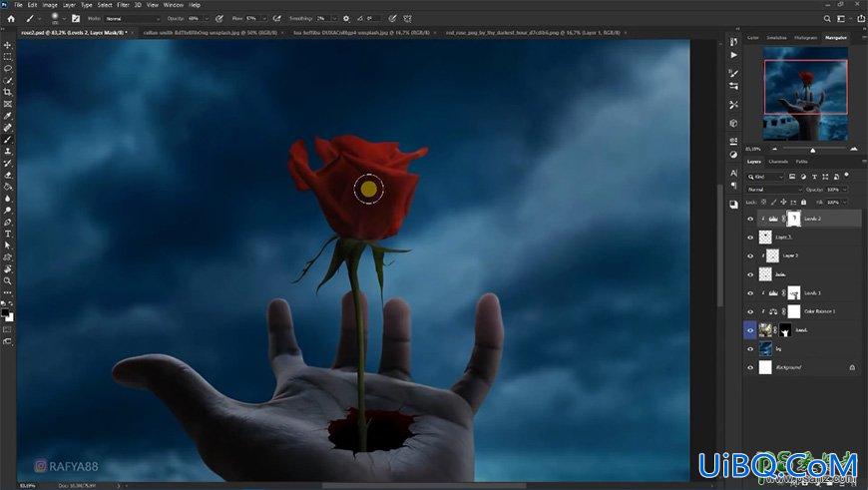This screenshot has width=868, height=490.
Task: Select the Quick Selection tool
Action: (x=8, y=80)
